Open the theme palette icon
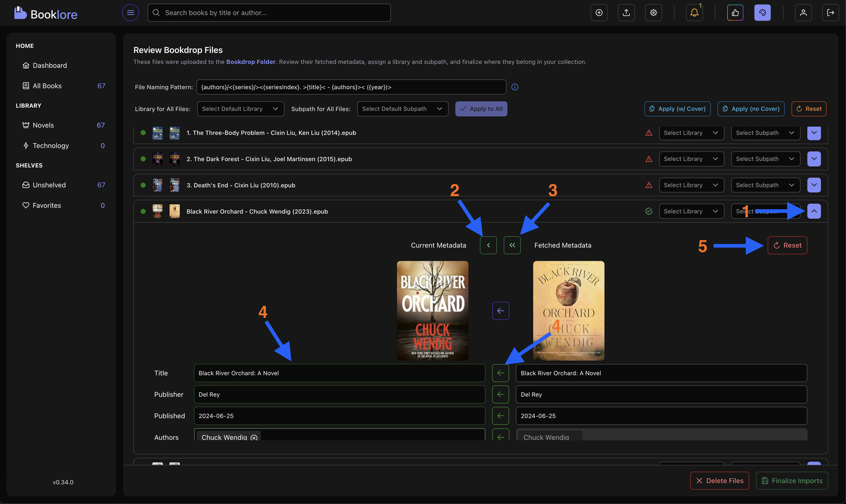 [x=762, y=12]
